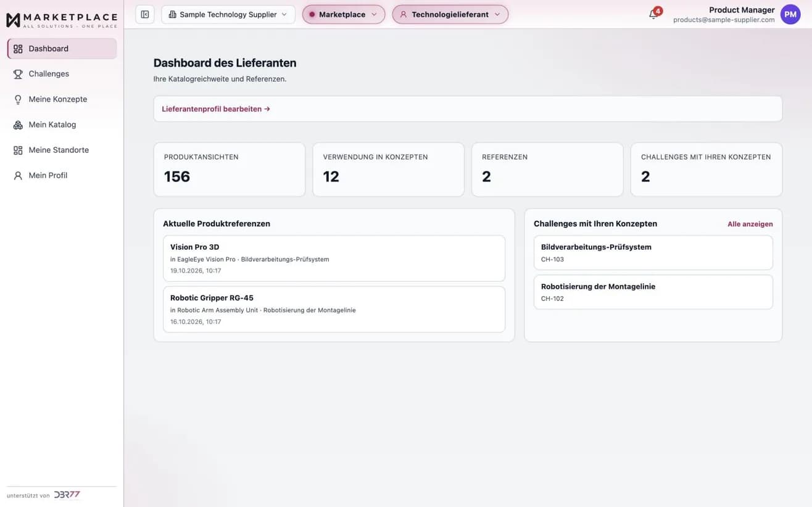Click the Referenzen stat card
812x507 pixels.
pyautogui.click(x=547, y=170)
